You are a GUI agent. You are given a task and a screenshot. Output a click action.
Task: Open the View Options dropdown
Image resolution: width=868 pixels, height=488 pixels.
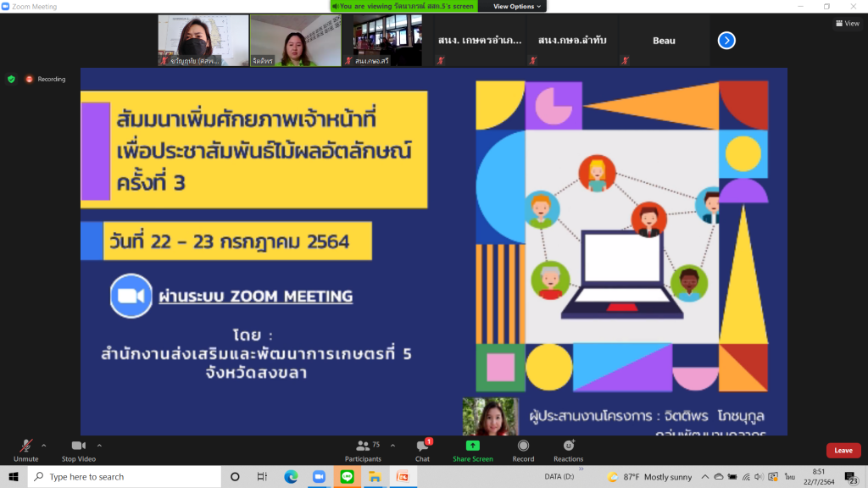point(516,6)
